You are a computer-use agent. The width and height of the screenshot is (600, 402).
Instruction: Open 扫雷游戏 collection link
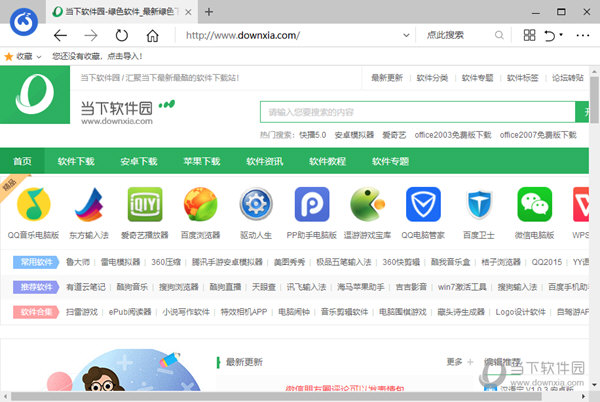click(x=82, y=312)
